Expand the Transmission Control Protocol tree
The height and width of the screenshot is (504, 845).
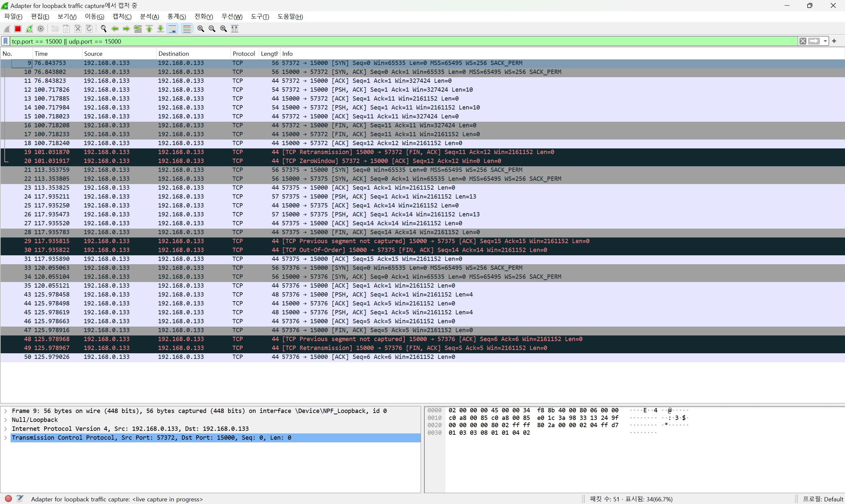pos(5,438)
